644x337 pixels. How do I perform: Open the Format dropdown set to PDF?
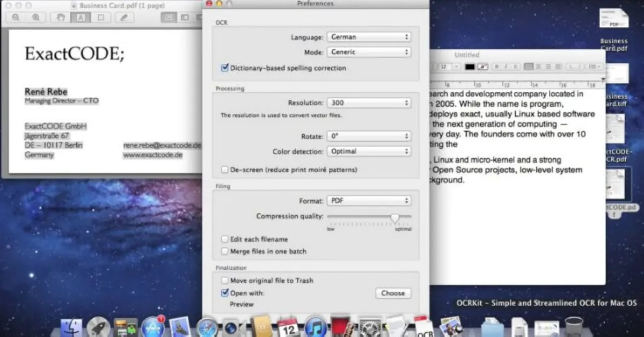coord(369,201)
